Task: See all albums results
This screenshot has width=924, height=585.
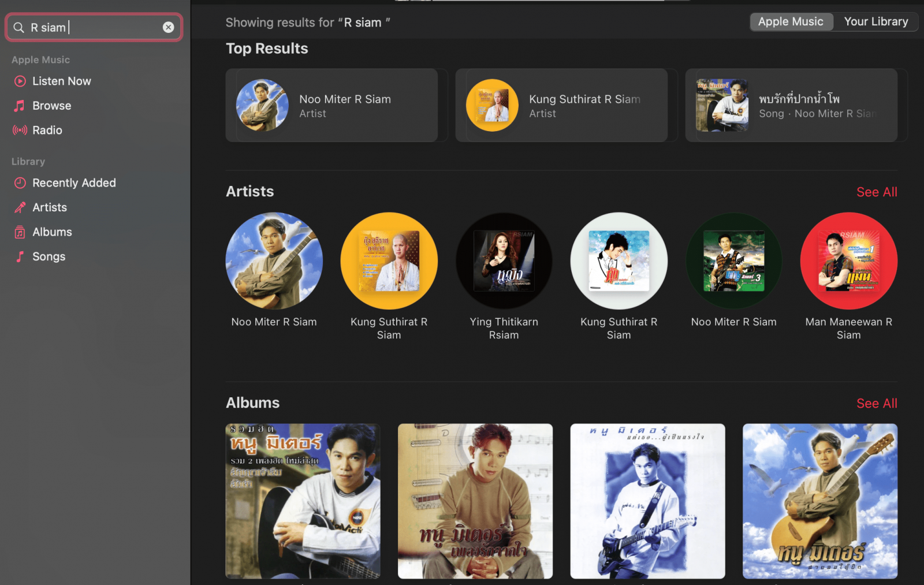Action: (x=876, y=404)
